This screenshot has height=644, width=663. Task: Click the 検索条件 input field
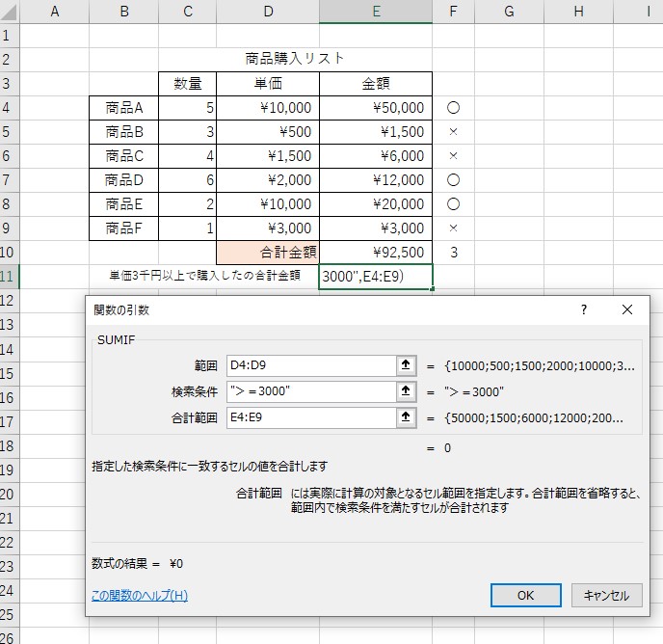point(310,391)
